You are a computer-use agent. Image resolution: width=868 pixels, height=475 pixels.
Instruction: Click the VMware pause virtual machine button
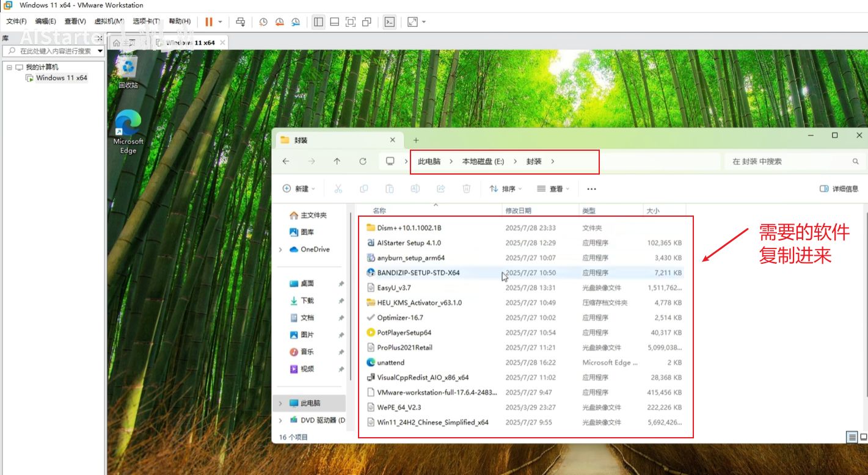(x=209, y=22)
